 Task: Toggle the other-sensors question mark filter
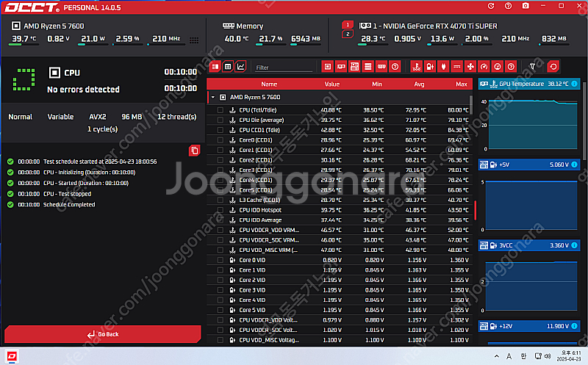pos(511,67)
